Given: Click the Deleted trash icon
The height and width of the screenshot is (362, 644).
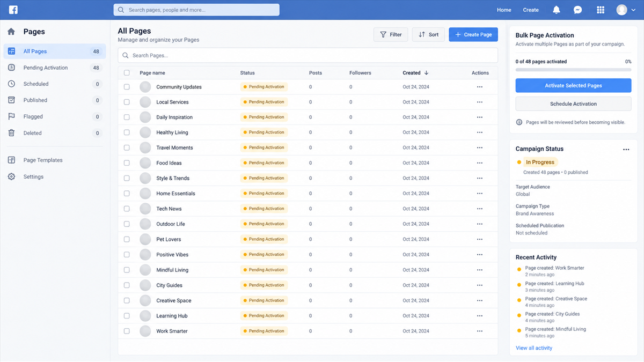Looking at the screenshot, I should [11, 132].
